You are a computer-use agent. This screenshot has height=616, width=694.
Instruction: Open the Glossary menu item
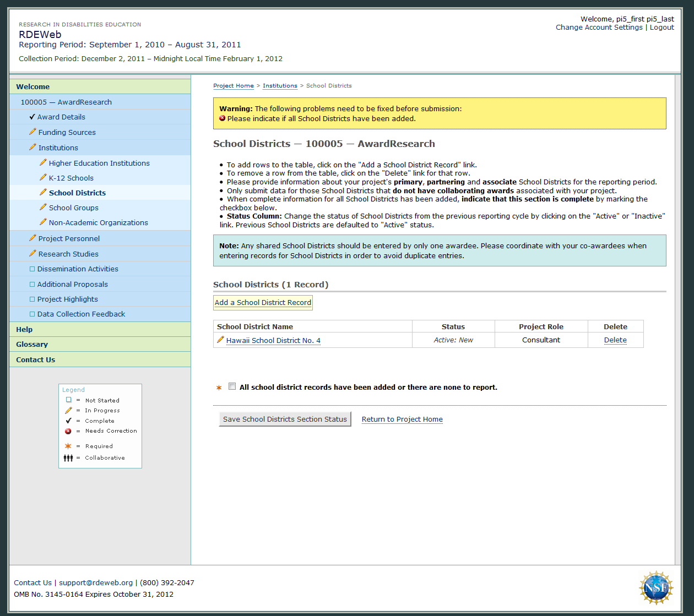pyautogui.click(x=32, y=344)
